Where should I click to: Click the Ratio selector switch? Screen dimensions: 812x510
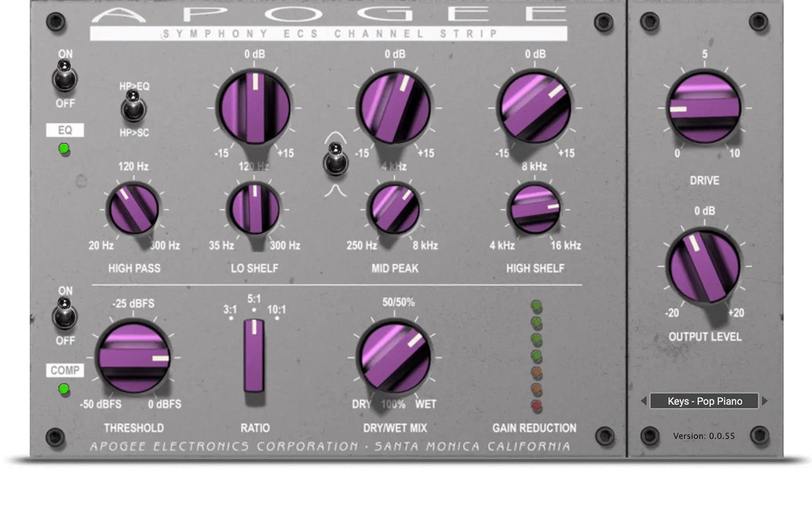[253, 356]
